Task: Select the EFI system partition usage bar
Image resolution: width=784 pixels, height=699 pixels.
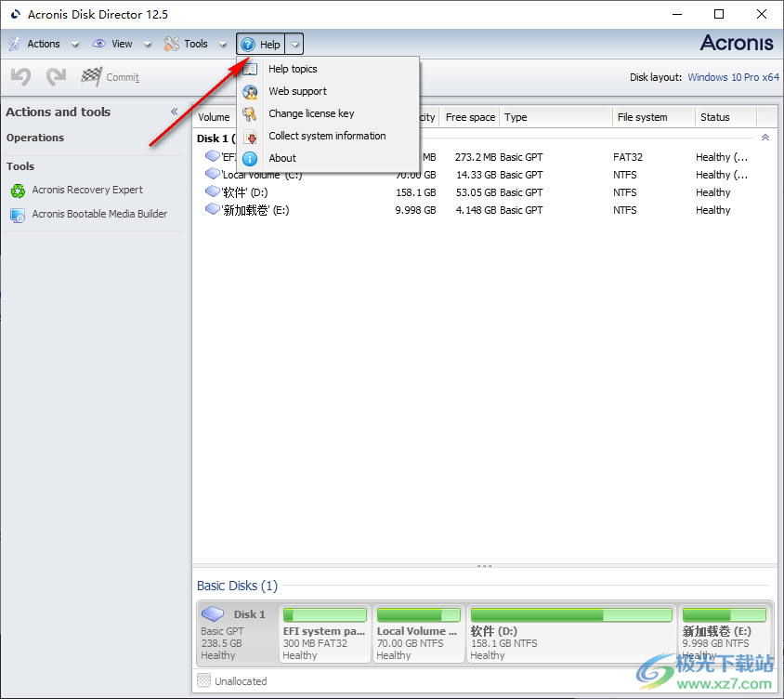Action: coord(325,614)
